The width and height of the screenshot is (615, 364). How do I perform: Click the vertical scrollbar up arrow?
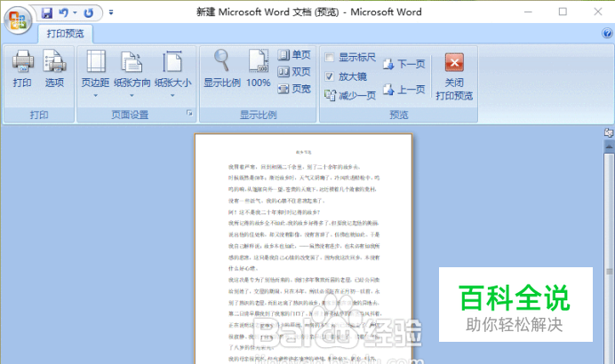(609, 146)
